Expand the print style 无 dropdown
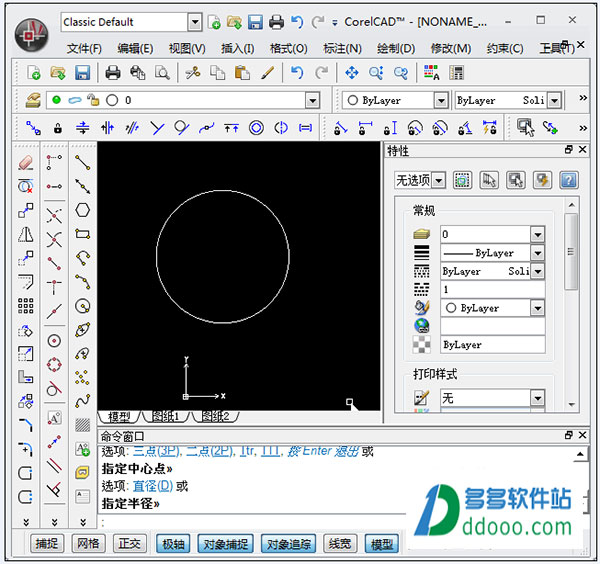Viewport: 600px width, 564px height. tap(538, 398)
